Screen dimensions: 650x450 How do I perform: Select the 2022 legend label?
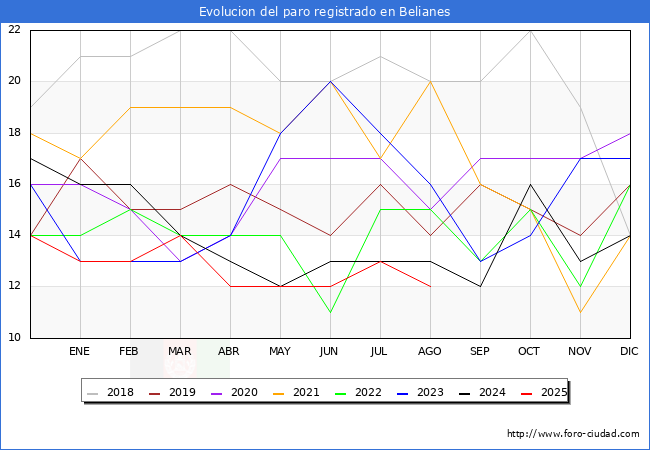[x=368, y=392]
